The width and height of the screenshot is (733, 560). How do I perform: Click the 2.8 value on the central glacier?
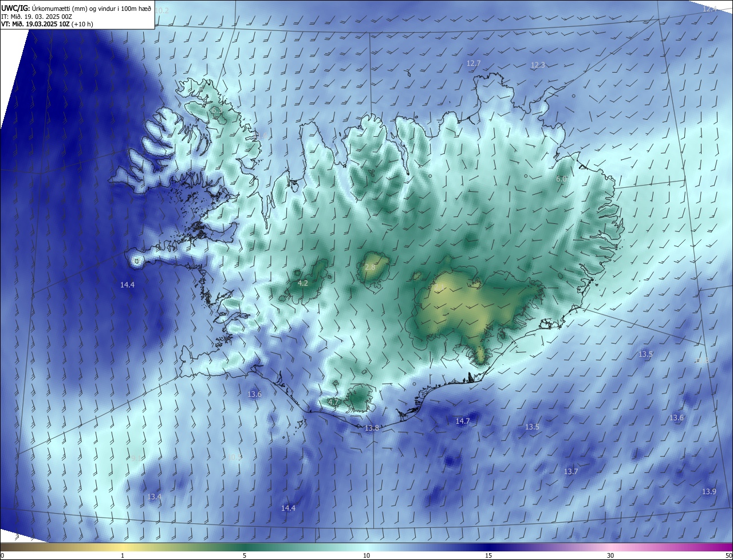click(x=370, y=267)
